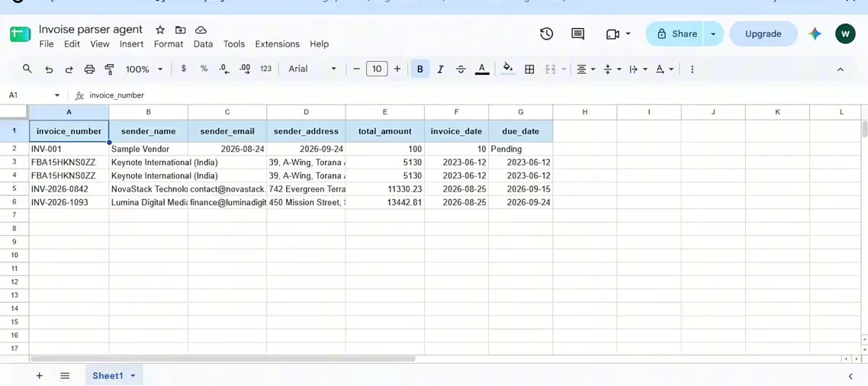Click the merge cells icon
This screenshot has width=868, height=386.
tap(550, 69)
